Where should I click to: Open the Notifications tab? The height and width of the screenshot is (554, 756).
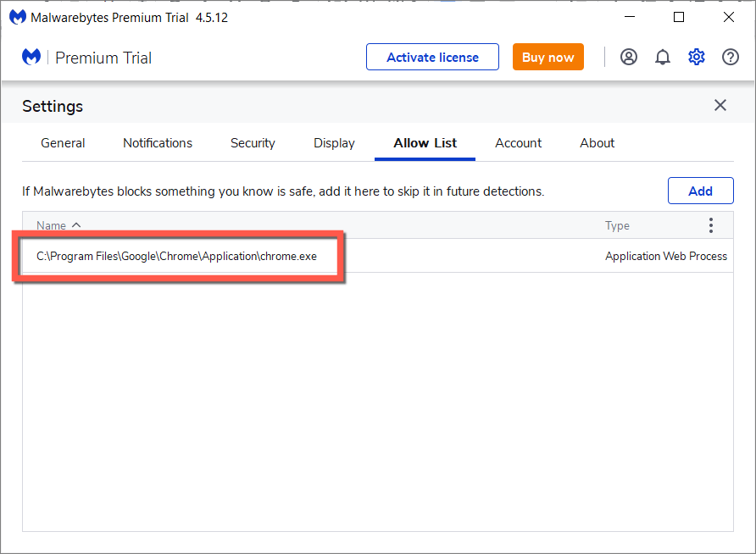point(158,143)
